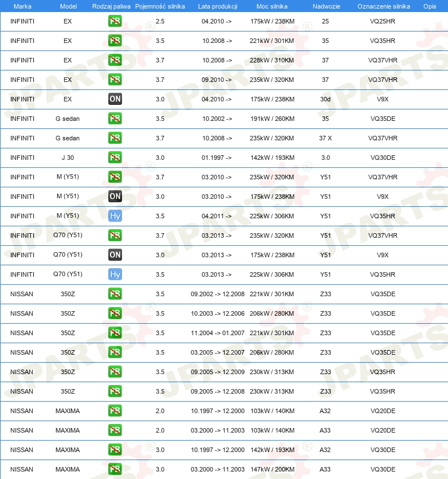The height and width of the screenshot is (479, 448).
Task: Click petrol icon in 350Z 12.2009 row
Action: (x=115, y=372)
